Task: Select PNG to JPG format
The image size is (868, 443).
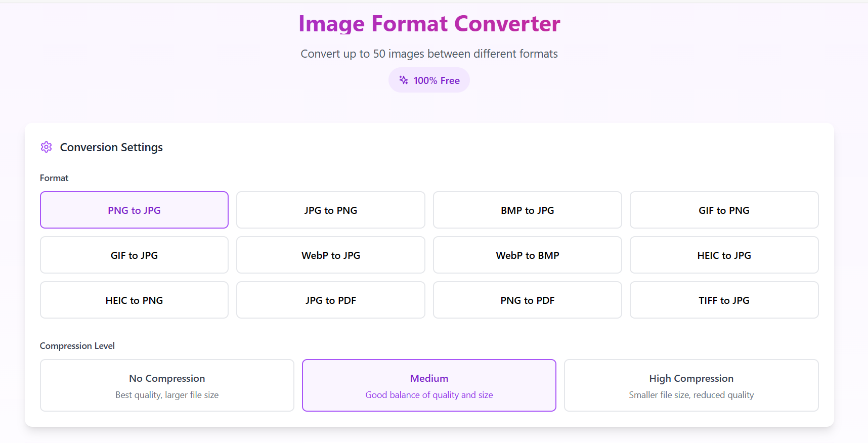Action: pos(134,210)
